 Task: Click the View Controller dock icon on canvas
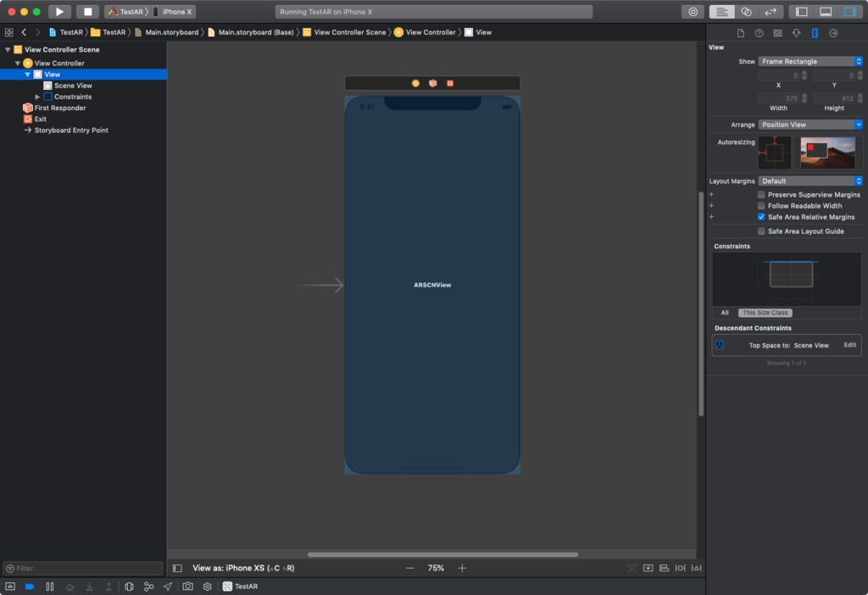tap(415, 84)
